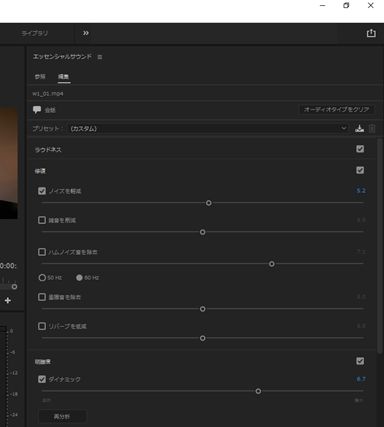Open the Essential Sound panel menu icon
Image resolution: width=384 pixels, height=427 pixels.
point(100,57)
